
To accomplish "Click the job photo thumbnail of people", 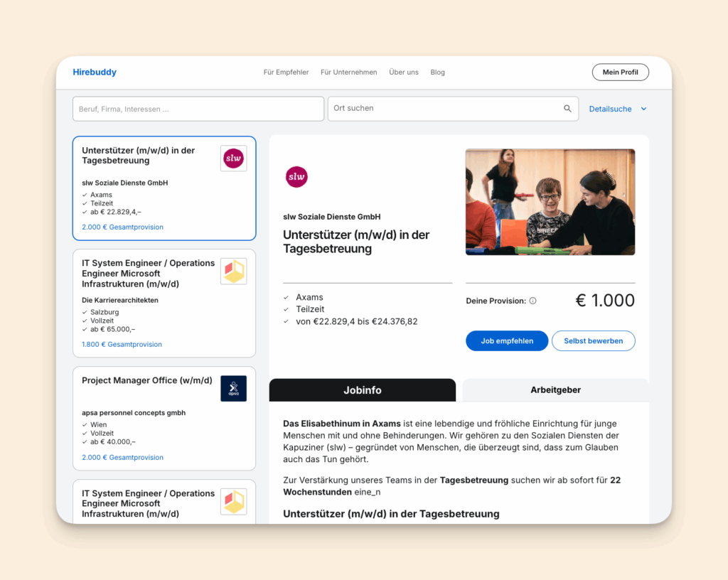I will (x=550, y=202).
